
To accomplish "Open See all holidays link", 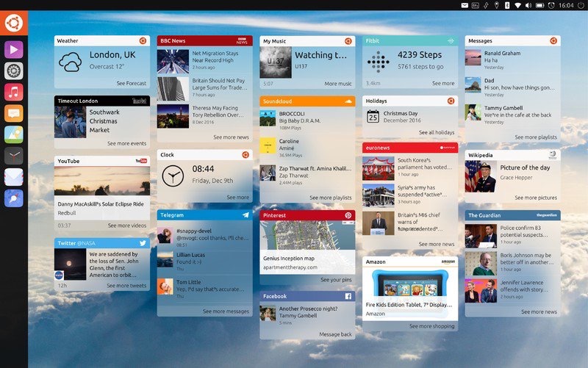I will [437, 132].
